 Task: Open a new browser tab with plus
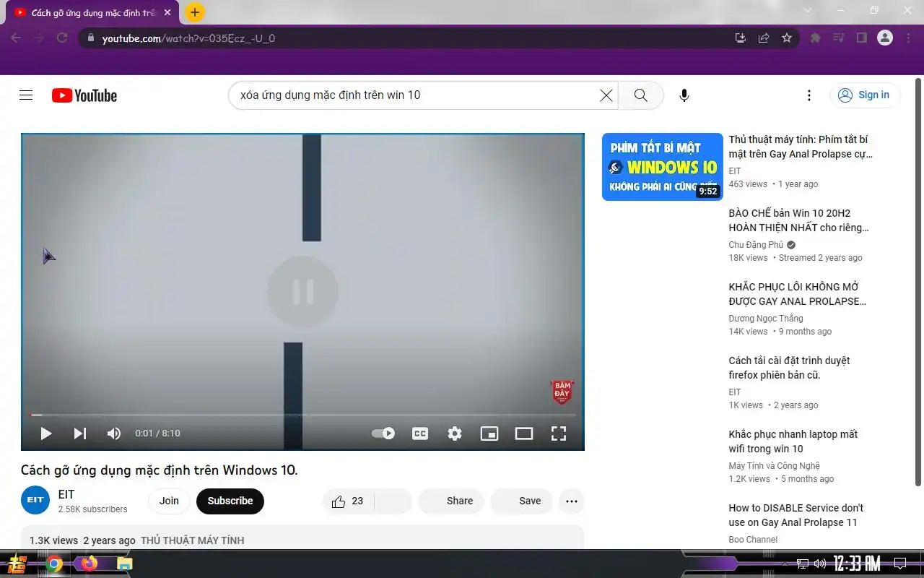pyautogui.click(x=195, y=12)
